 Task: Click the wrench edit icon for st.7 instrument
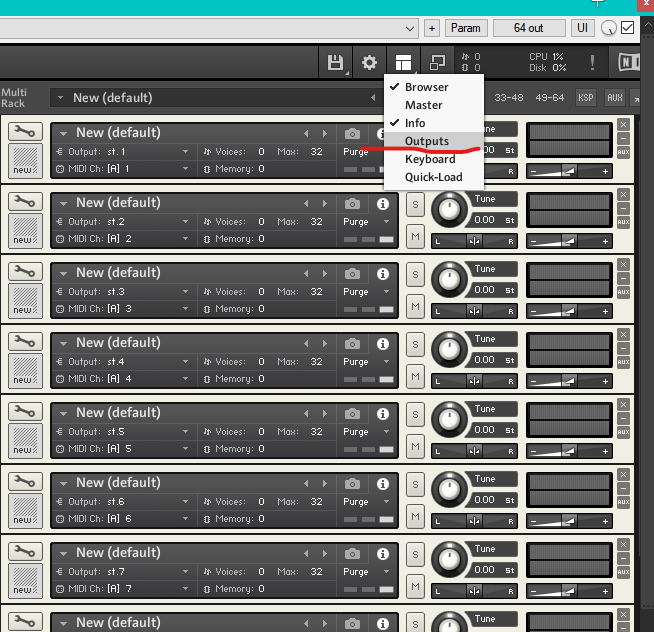(25, 551)
